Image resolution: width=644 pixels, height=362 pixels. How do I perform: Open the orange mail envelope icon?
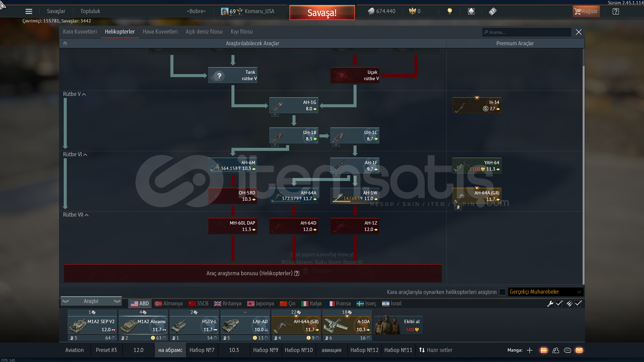click(x=579, y=350)
